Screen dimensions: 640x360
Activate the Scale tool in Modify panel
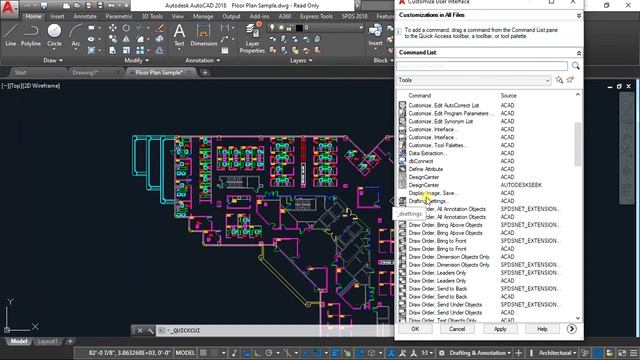tap(126, 50)
